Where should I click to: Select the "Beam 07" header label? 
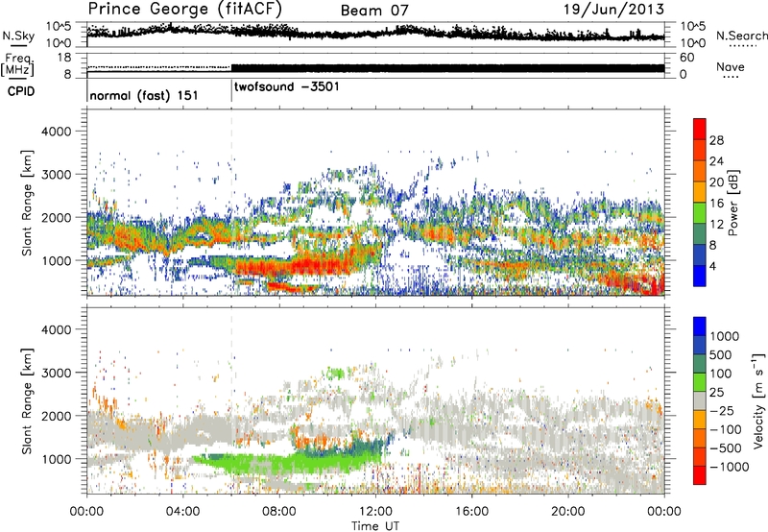(x=374, y=11)
